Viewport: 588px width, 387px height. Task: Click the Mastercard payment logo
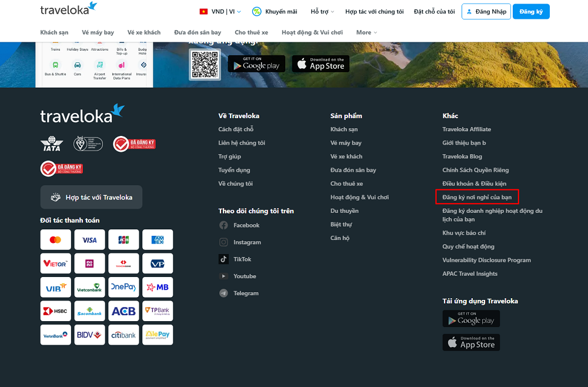point(56,240)
